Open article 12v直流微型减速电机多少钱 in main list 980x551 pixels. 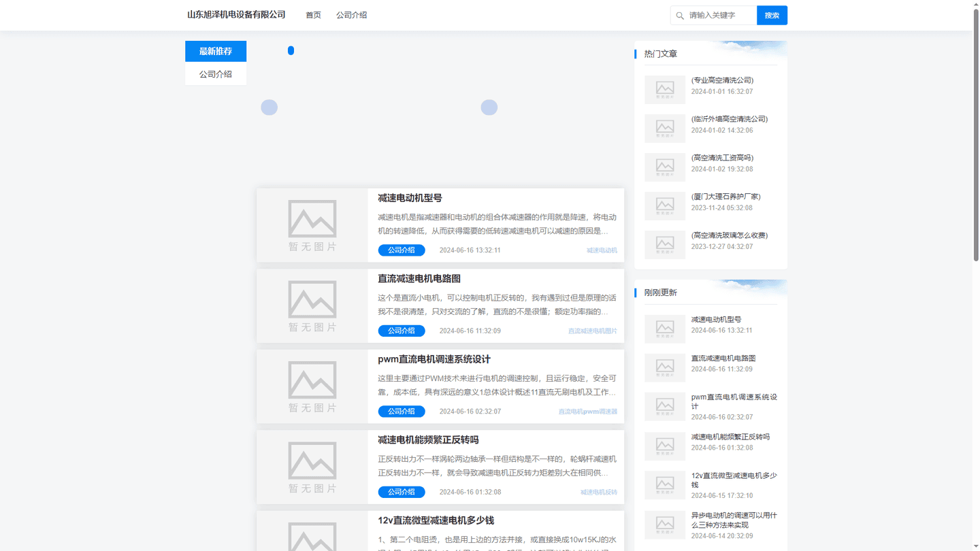pyautogui.click(x=436, y=520)
